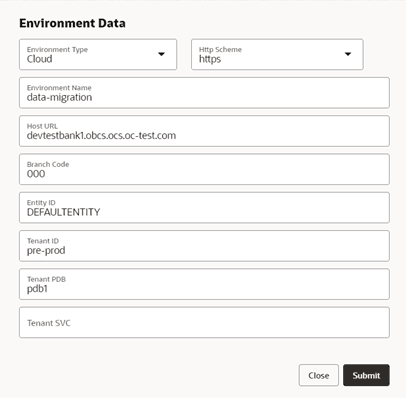Open the Environment Type dropdown
Viewport: 406px width, 398px height.
point(98,54)
